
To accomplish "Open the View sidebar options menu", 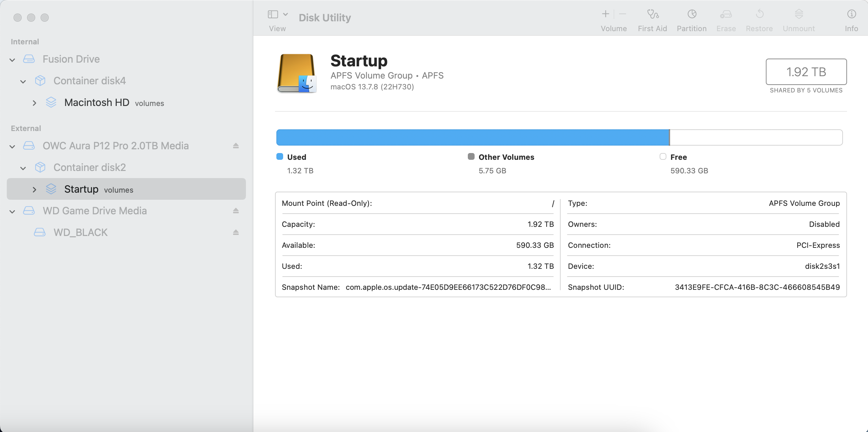I will pyautogui.click(x=285, y=14).
